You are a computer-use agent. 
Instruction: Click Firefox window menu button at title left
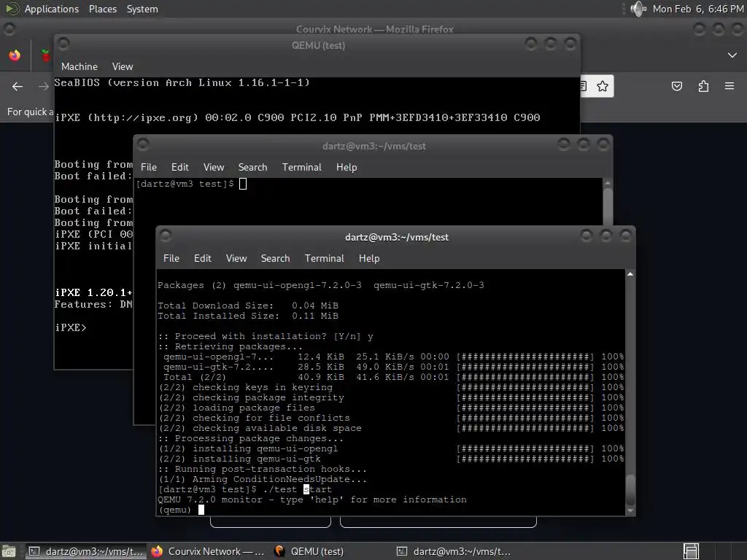(9, 28)
